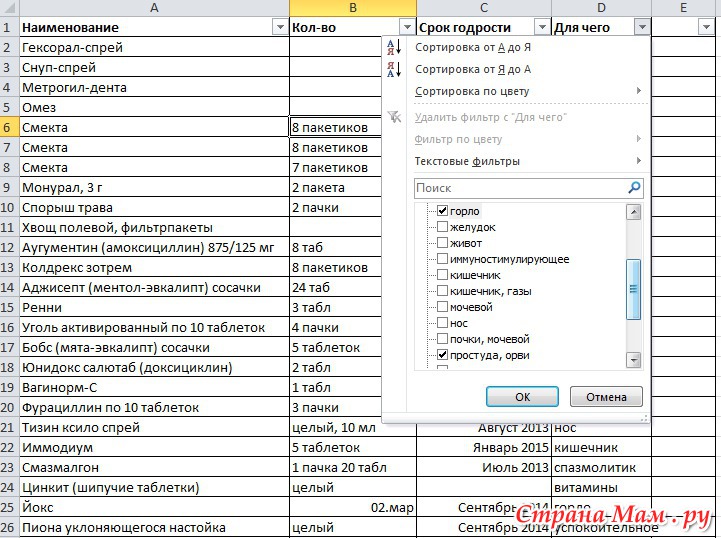Screen dimensions: 721x538
Task: Open the Текстовые фильтры menu item
Action: (516, 161)
